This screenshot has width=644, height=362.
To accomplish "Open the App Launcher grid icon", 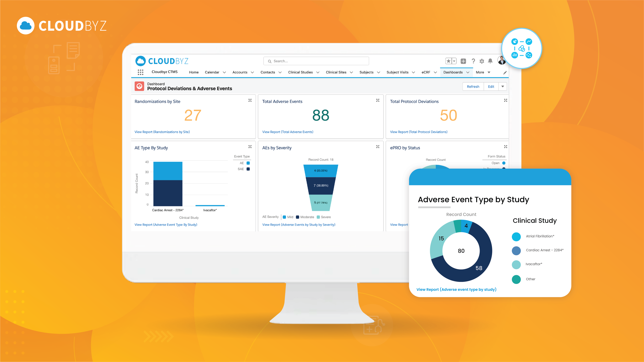I will tap(141, 72).
